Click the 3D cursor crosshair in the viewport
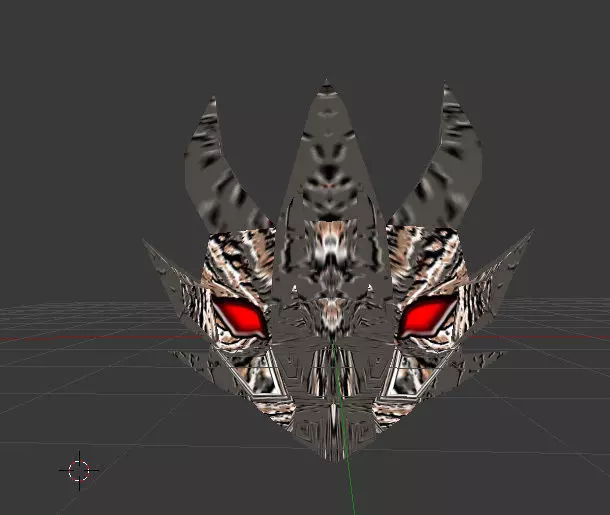 (79, 470)
